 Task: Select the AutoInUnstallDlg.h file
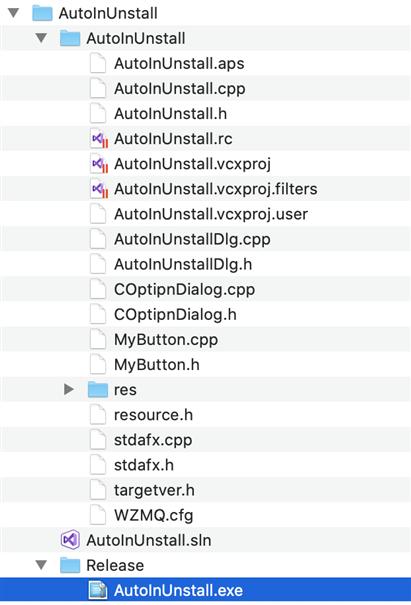pyautogui.click(x=205, y=264)
